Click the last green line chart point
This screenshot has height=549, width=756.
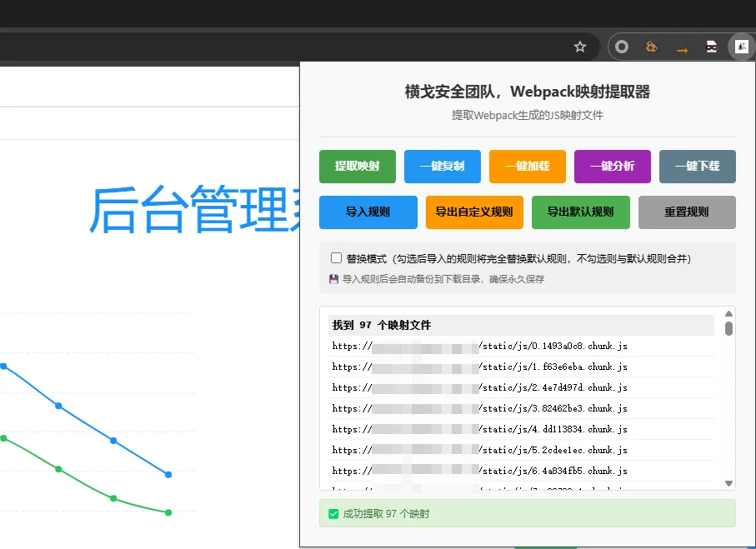[x=168, y=513]
